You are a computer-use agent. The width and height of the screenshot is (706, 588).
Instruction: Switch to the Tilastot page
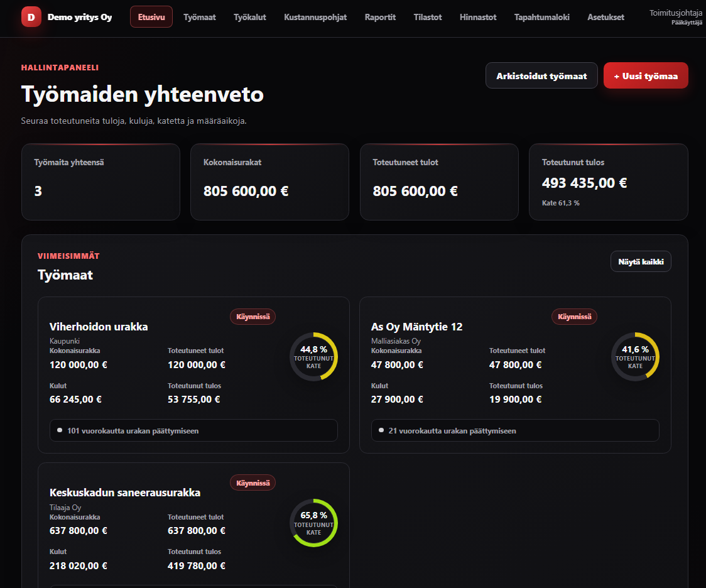(428, 17)
